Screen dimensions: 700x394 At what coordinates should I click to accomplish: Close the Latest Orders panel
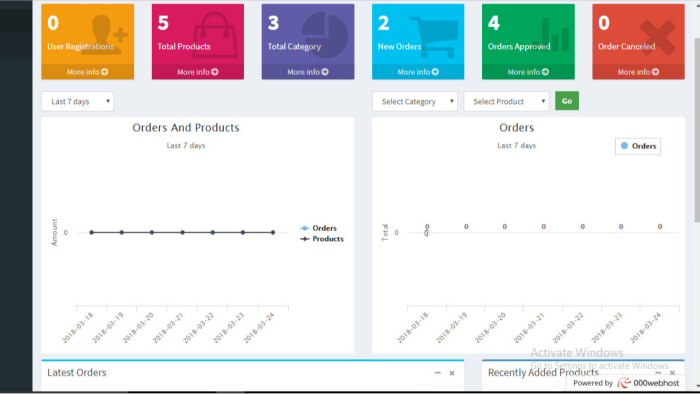pyautogui.click(x=452, y=373)
